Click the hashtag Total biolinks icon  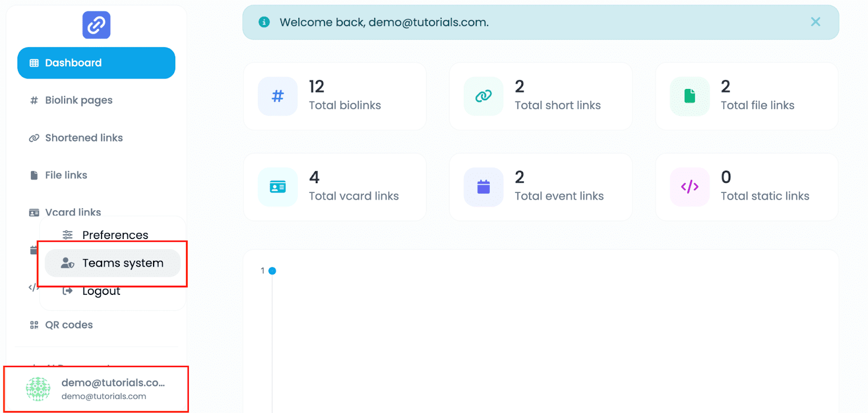click(x=277, y=96)
